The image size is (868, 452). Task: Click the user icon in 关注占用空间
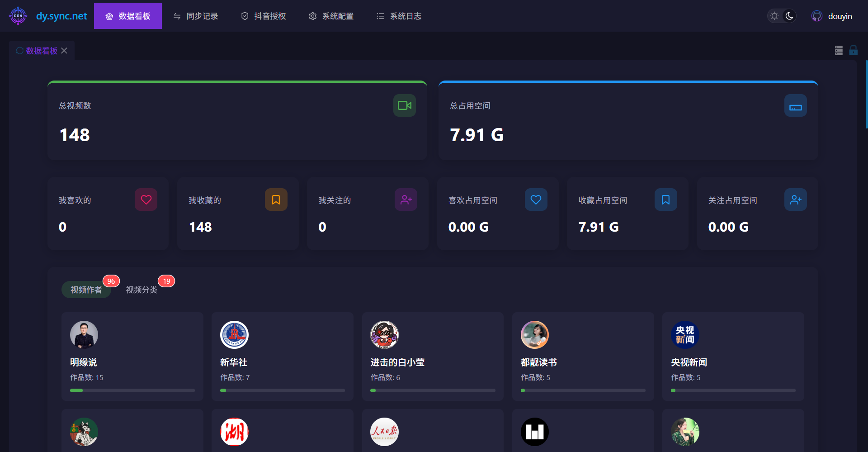tap(795, 200)
